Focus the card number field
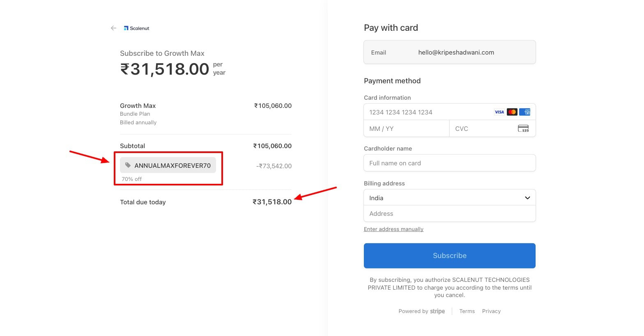 pyautogui.click(x=427, y=112)
